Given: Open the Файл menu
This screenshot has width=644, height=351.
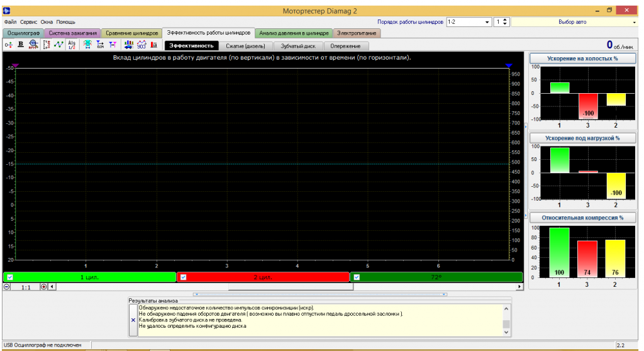Looking at the screenshot, I should pos(10,22).
